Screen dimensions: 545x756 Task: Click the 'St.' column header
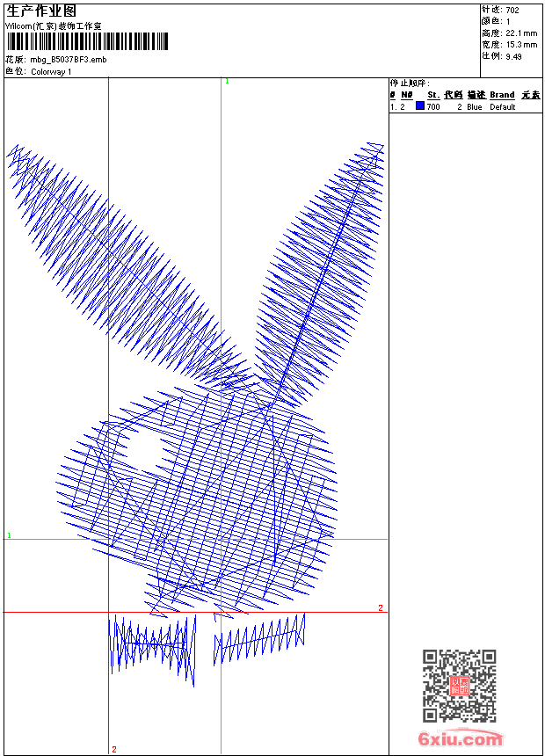pos(433,95)
